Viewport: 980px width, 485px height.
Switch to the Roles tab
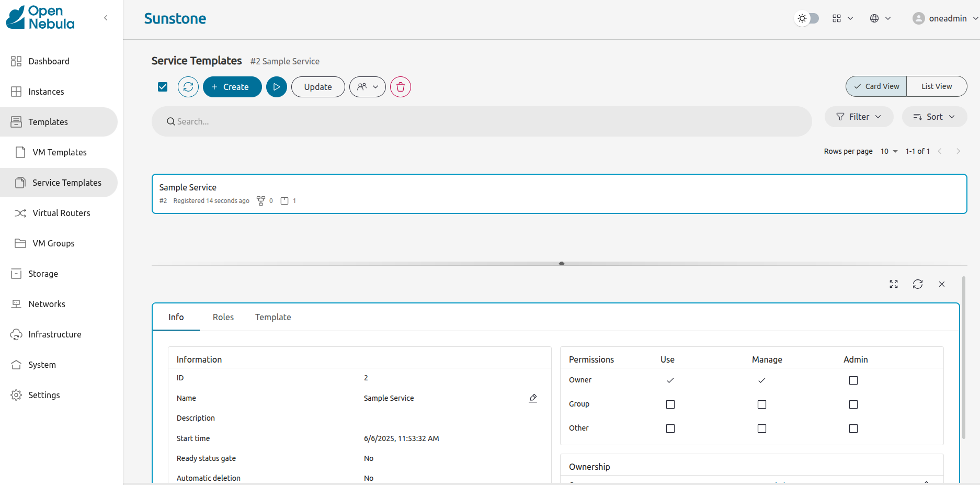(x=223, y=317)
